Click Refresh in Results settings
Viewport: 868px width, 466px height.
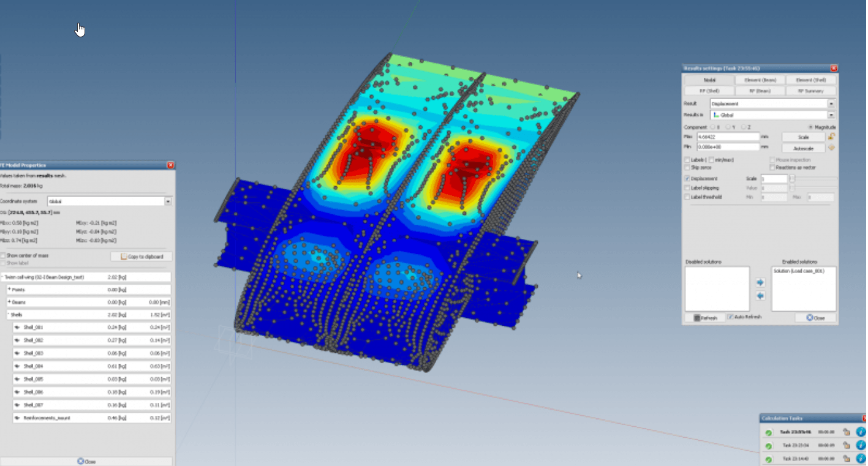click(x=705, y=318)
